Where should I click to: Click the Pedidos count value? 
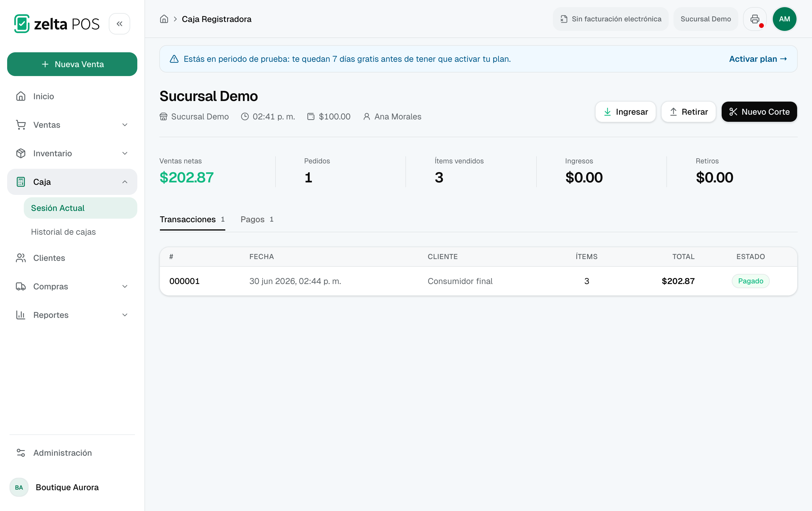pyautogui.click(x=308, y=177)
